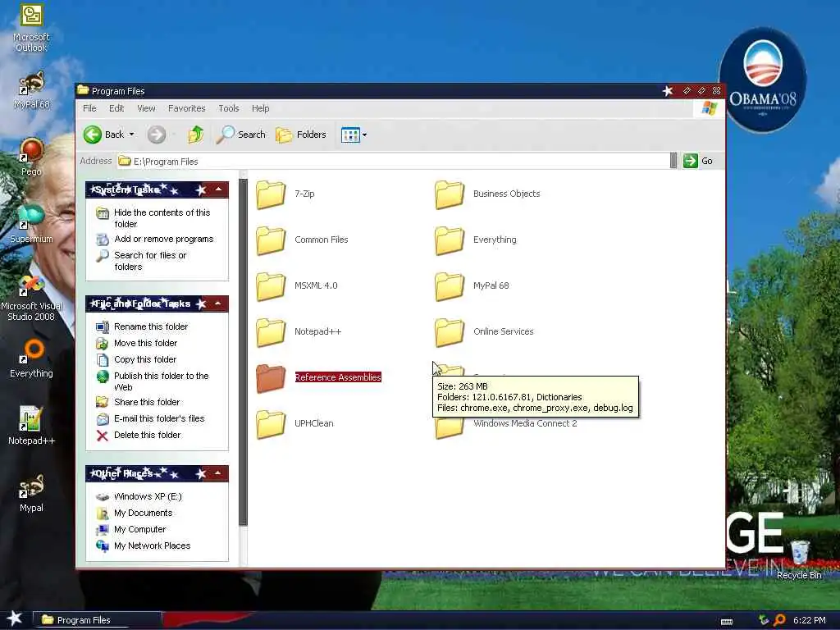
Task: Click Publish this folder to the Web
Action: [x=161, y=381]
